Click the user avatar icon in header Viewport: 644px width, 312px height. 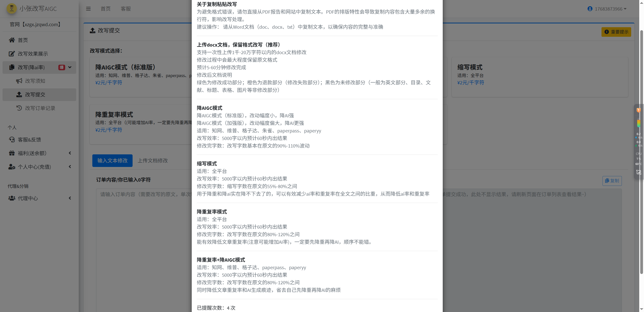[590, 9]
